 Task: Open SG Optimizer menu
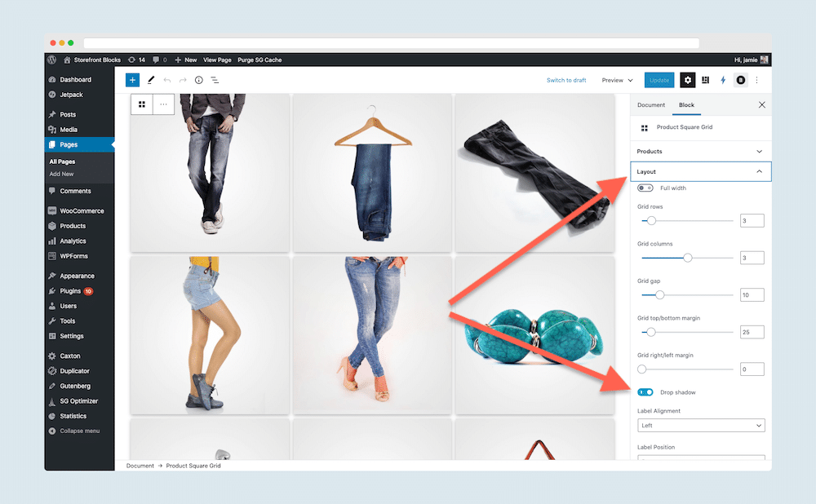[79, 401]
